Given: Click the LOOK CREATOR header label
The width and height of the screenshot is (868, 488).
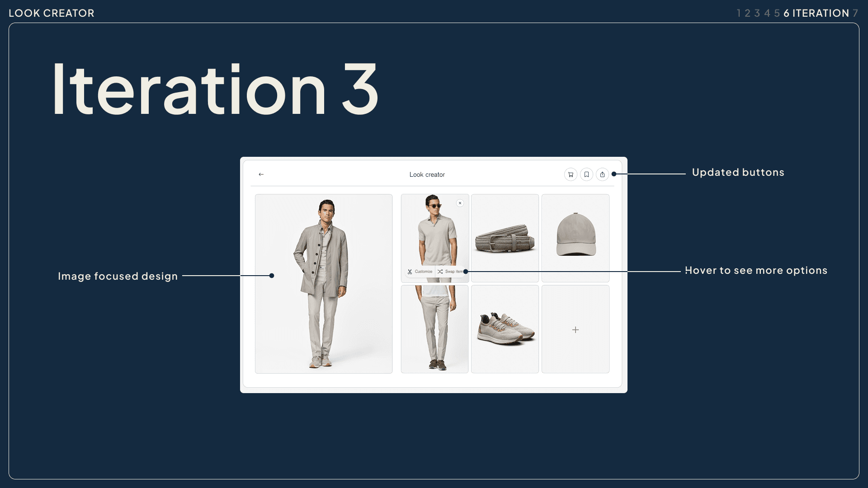Looking at the screenshot, I should tap(52, 13).
